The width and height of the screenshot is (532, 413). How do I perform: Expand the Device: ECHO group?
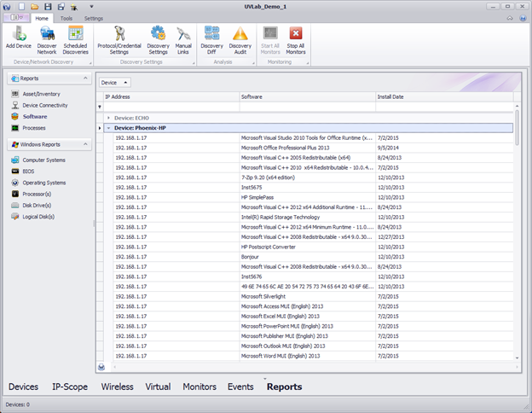(108, 117)
